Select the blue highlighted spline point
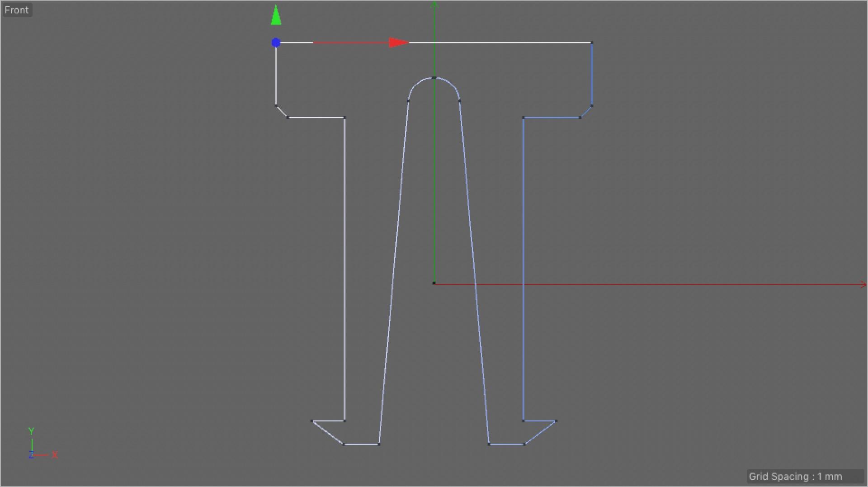The image size is (868, 487). pyautogui.click(x=276, y=43)
